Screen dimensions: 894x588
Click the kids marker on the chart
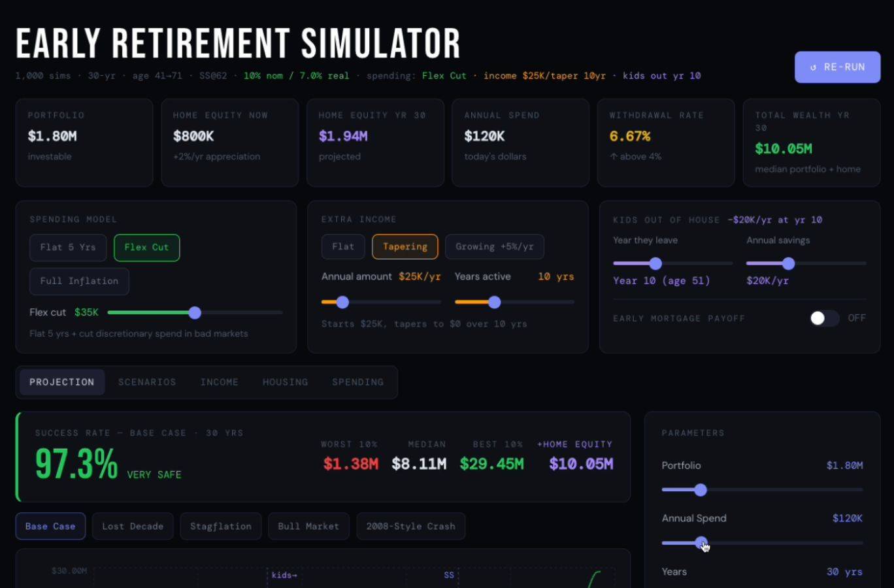[284, 575]
